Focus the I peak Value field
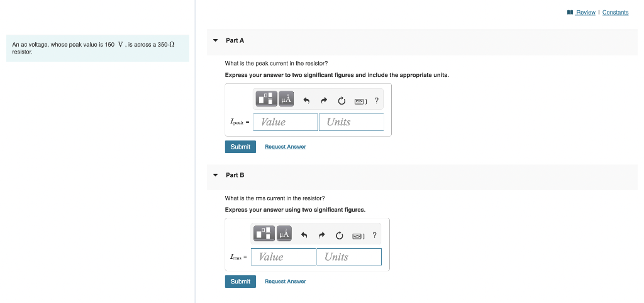This screenshot has width=644, height=303. tap(286, 122)
